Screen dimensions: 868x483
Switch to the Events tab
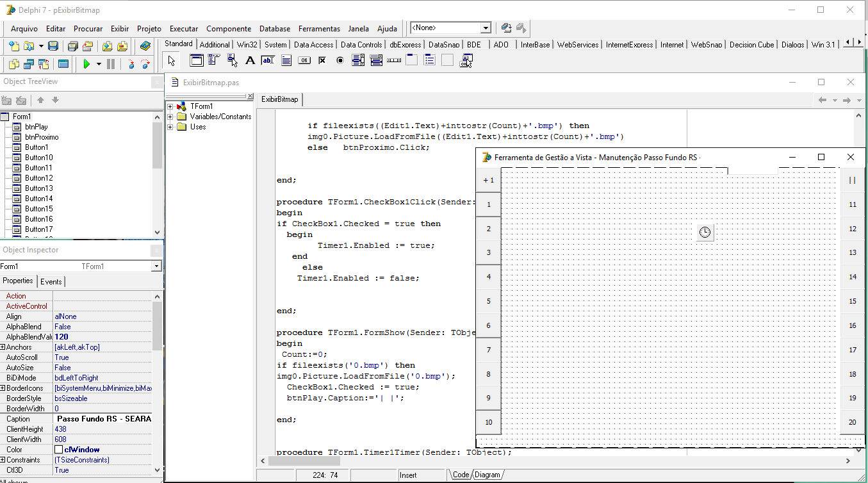pos(51,282)
